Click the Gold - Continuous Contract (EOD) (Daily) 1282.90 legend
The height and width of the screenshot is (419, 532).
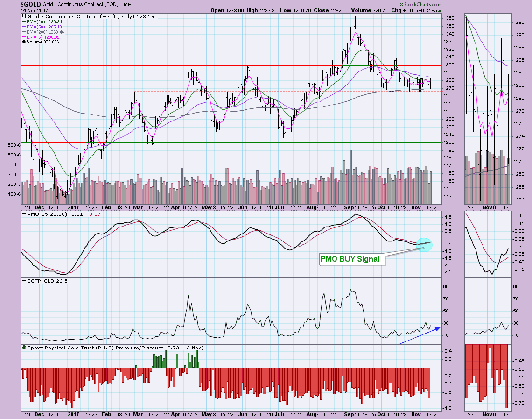[92, 16]
